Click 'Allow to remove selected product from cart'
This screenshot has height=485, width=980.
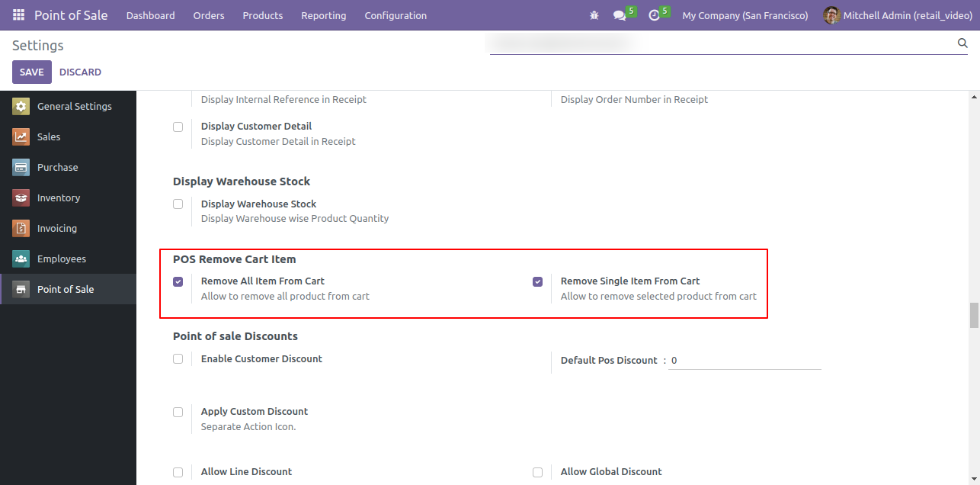658,297
